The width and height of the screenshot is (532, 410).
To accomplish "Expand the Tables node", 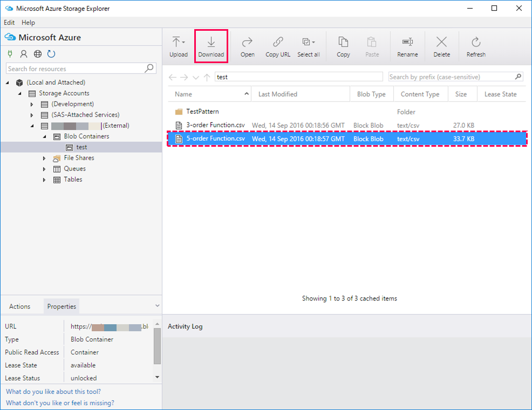I will coord(44,180).
